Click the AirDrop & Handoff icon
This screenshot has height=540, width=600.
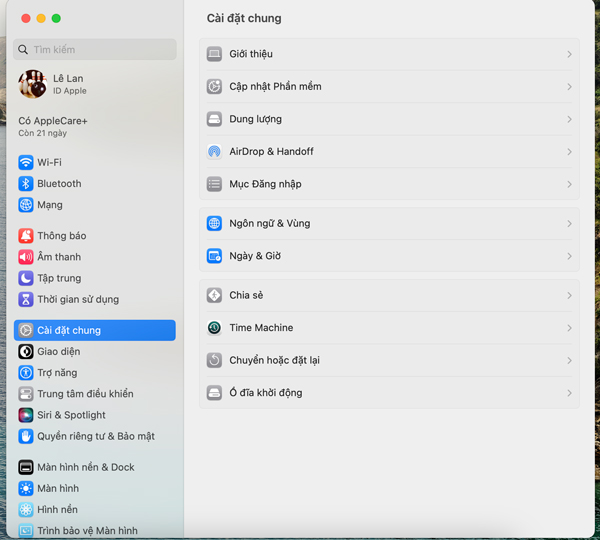(214, 152)
